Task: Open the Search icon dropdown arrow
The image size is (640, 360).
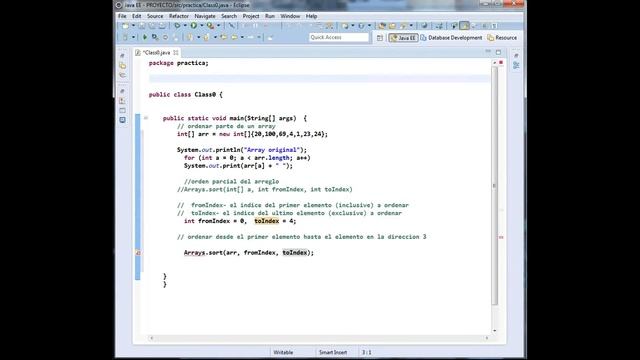Action: (411, 26)
